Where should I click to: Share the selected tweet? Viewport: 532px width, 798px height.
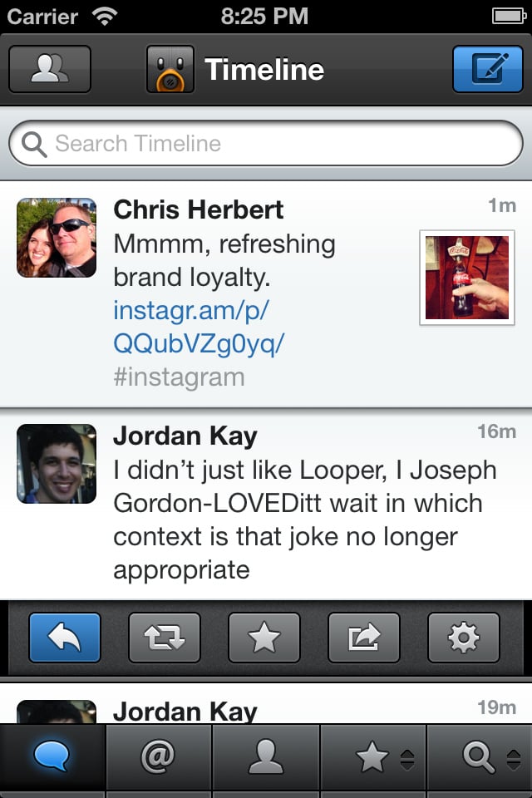364,638
